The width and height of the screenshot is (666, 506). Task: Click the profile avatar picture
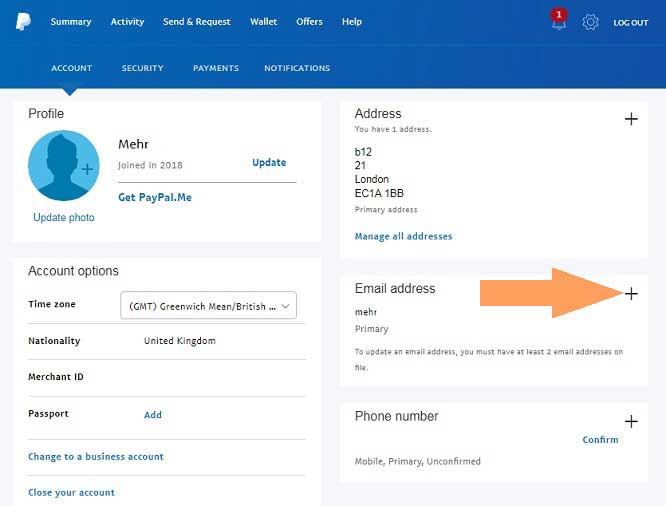click(x=64, y=165)
